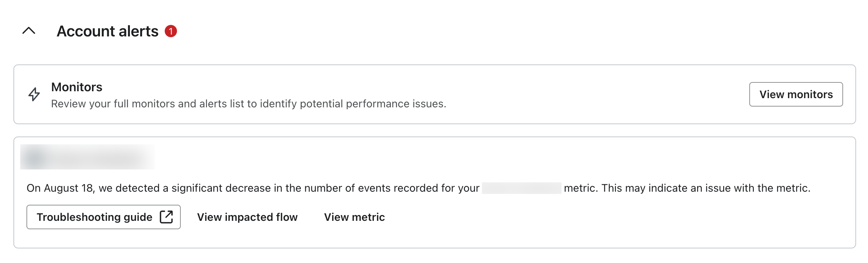
Task: Click the Monitors lightning bolt icon
Action: pyautogui.click(x=34, y=94)
